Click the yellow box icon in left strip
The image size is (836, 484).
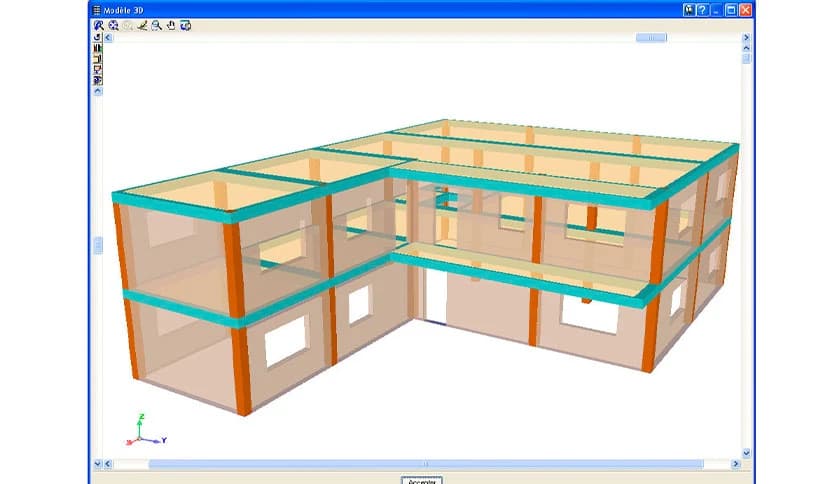(98, 59)
